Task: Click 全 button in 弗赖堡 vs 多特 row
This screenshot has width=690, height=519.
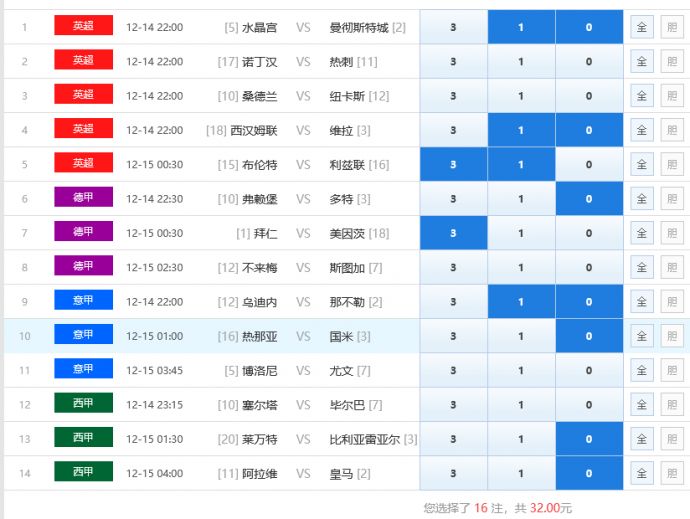Action: (641, 199)
